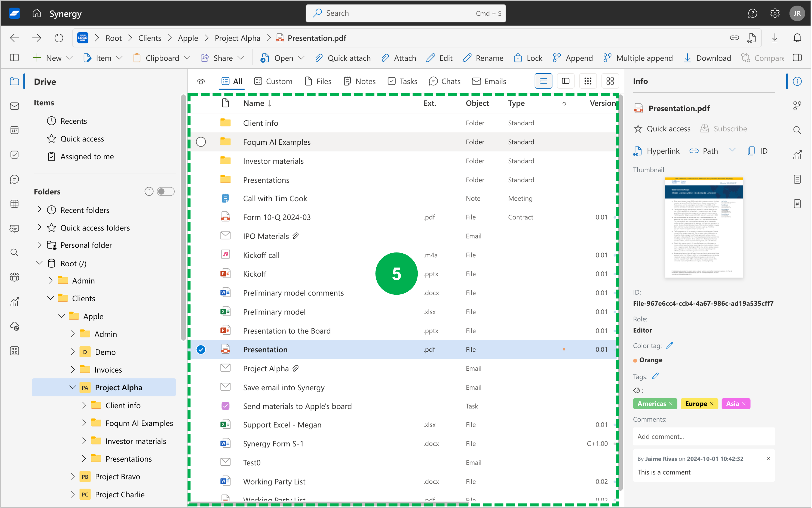Click the Info icon in the right rail
The image size is (812, 508).
[x=797, y=81]
